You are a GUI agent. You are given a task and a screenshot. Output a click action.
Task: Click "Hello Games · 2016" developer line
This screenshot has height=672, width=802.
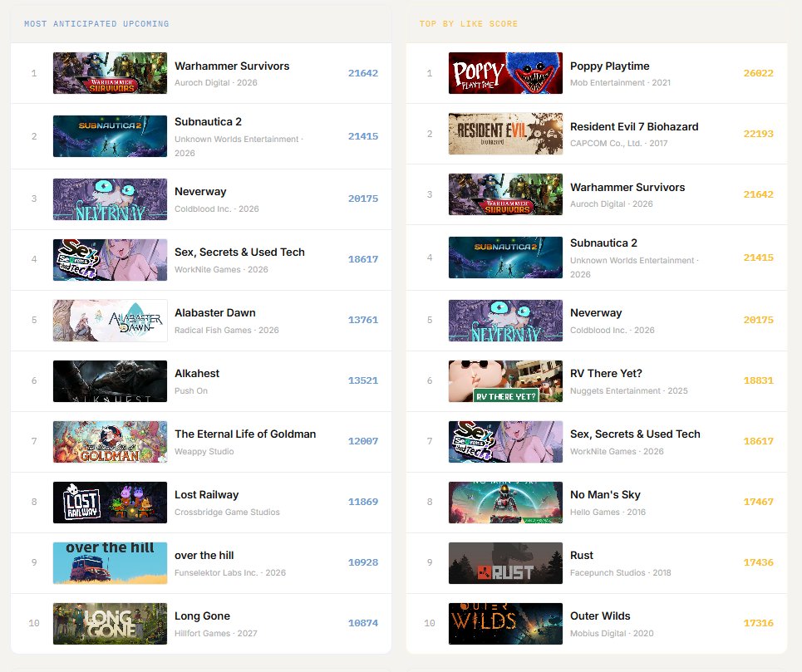608,512
